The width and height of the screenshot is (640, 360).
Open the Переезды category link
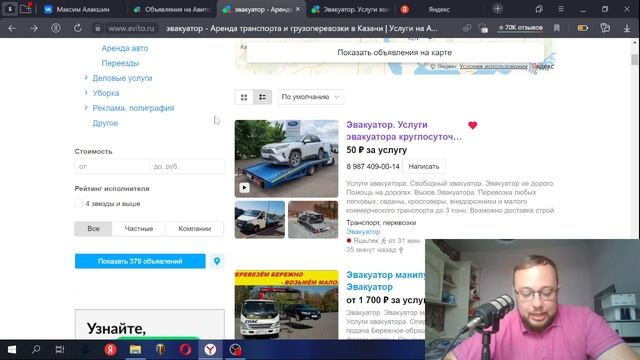pos(120,63)
